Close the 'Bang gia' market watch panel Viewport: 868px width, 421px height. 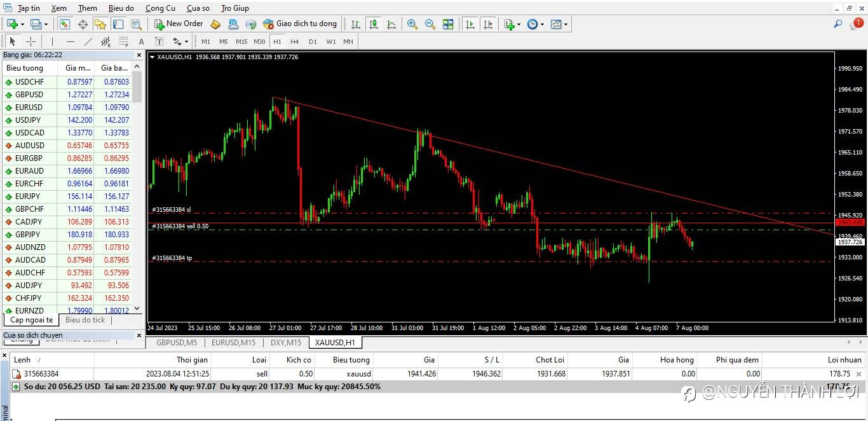(x=139, y=55)
